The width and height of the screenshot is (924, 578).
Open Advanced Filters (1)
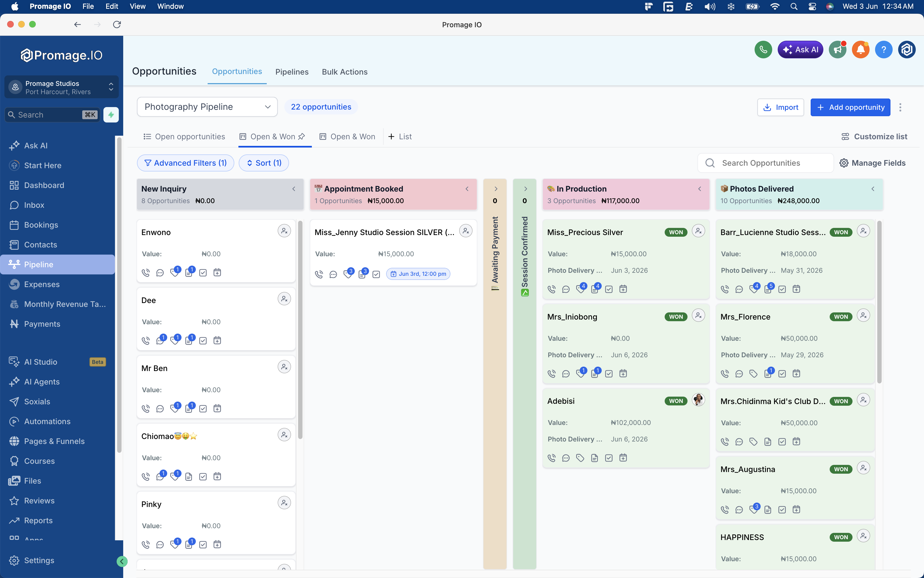point(186,163)
